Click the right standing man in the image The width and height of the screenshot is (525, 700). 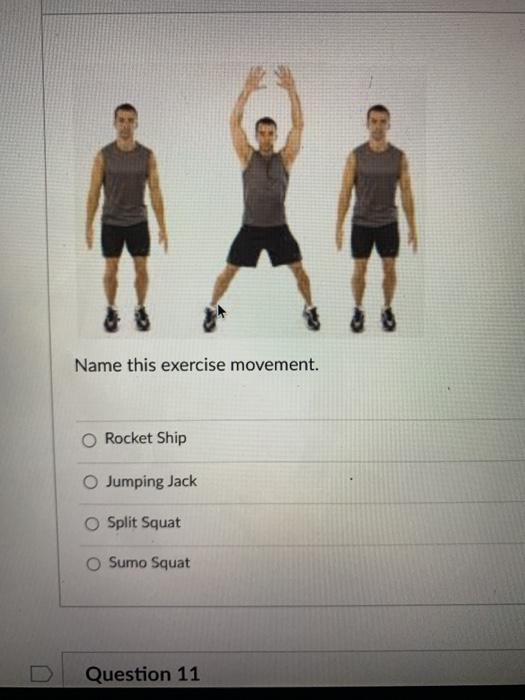[376, 218]
